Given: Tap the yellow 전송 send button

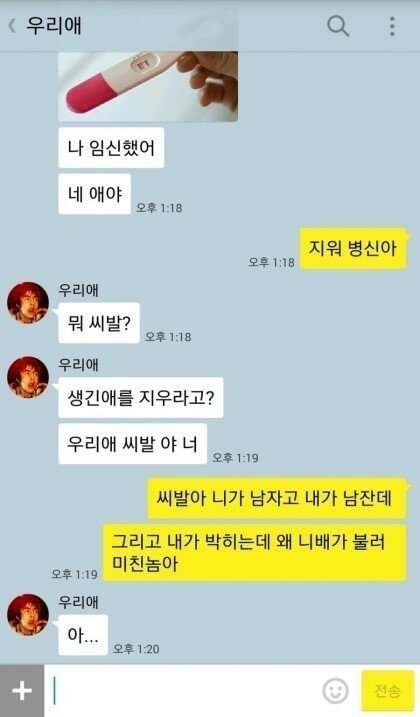Looking at the screenshot, I should pyautogui.click(x=388, y=690).
